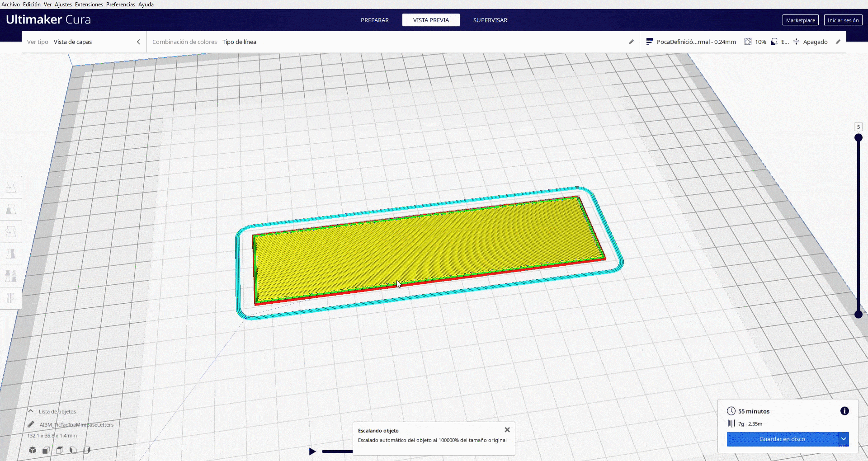Close the Escalando objeto notification

[x=507, y=430]
